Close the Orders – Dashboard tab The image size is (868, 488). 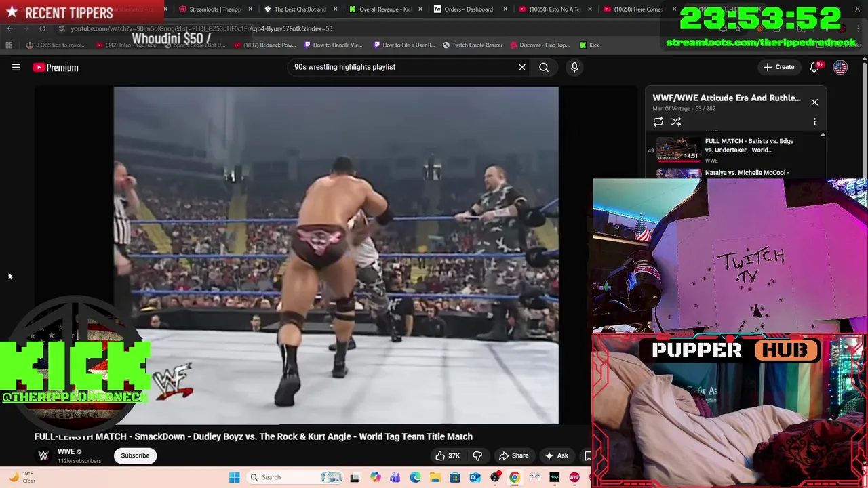[505, 9]
